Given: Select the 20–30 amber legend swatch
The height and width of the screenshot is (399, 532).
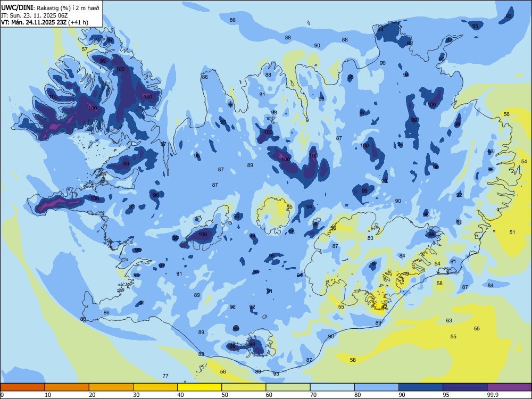Looking at the screenshot, I should [111, 387].
